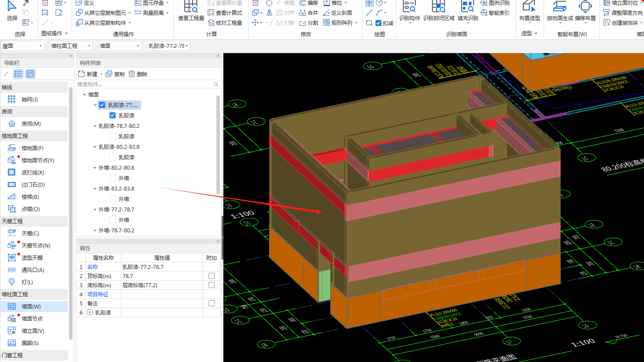Select 墙面(W) in the navigation bar
This screenshot has height=362, width=644.
pos(34,306)
